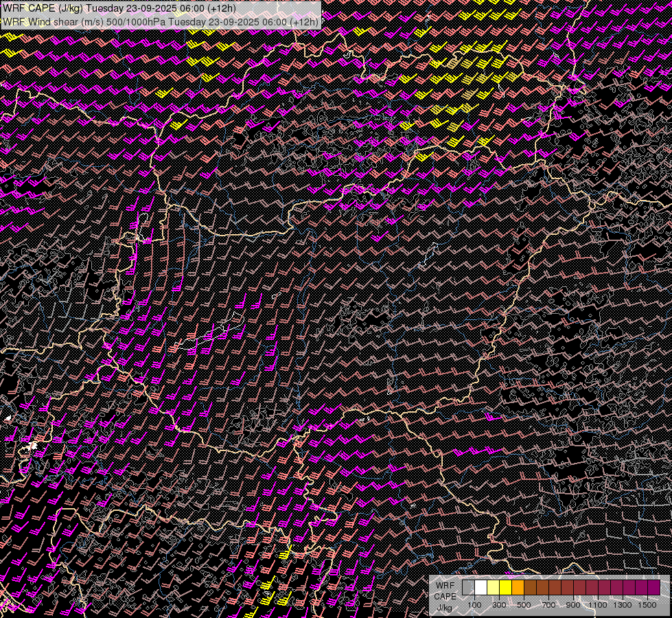Screen dimensions: 672x618
Task: Click the white swatch in the CAPE legend
Action: point(480,588)
